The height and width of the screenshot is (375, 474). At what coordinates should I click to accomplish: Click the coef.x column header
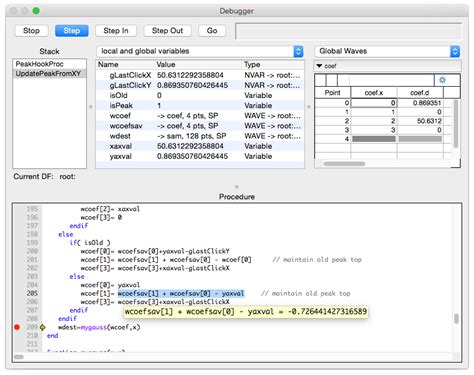374,93
